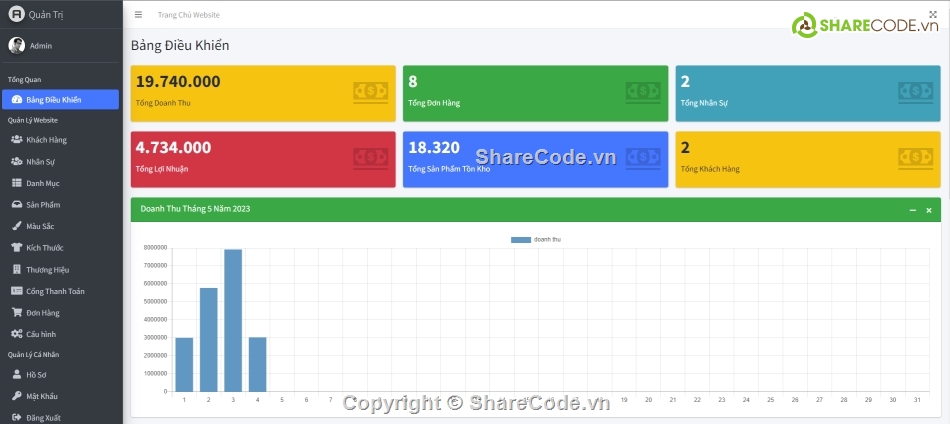
Task: Click the 4.734.000 profit value
Action: tap(173, 147)
